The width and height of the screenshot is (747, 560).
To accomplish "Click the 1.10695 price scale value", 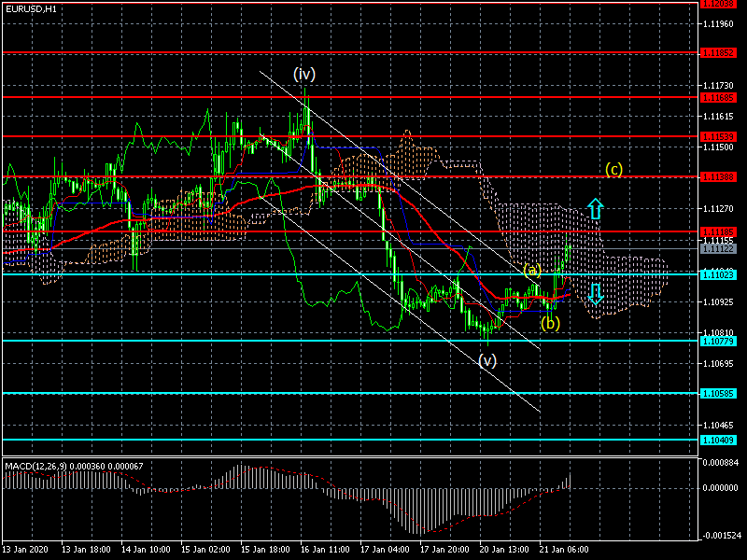I will click(718, 364).
